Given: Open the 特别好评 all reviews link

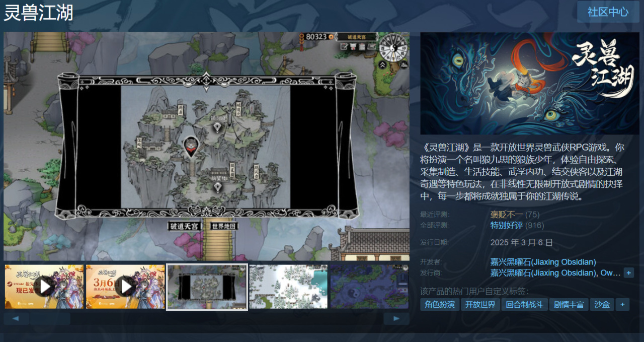Looking at the screenshot, I should coord(507,225).
